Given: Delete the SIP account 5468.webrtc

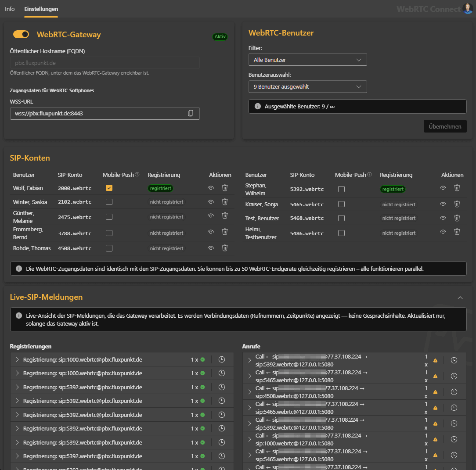Looking at the screenshot, I should tap(457, 218).
